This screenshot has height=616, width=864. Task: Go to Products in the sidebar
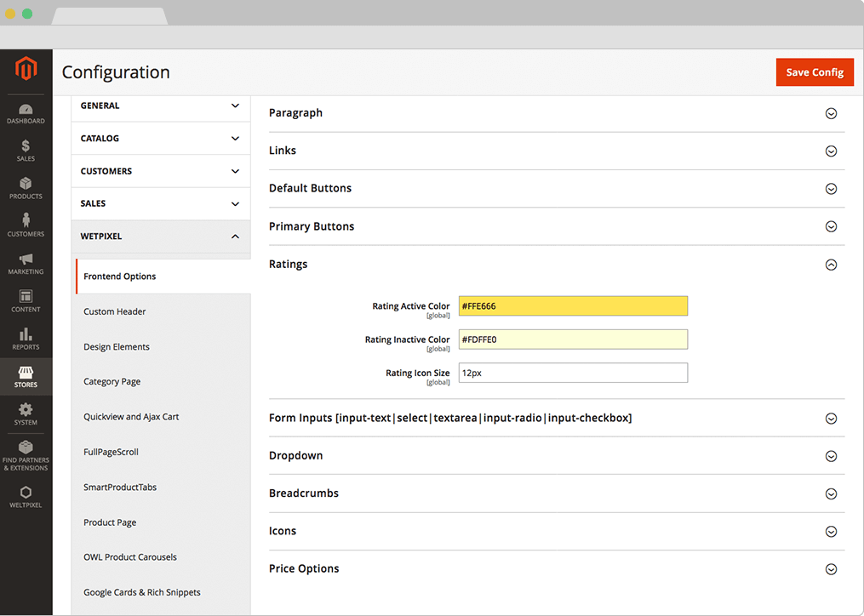[x=26, y=188]
